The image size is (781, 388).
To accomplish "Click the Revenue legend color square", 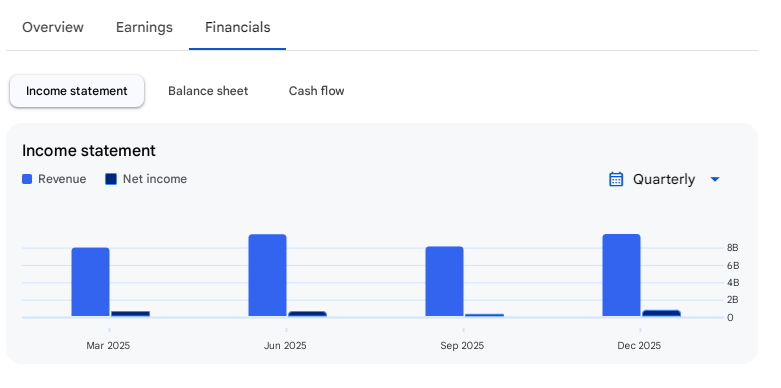I will [x=27, y=179].
